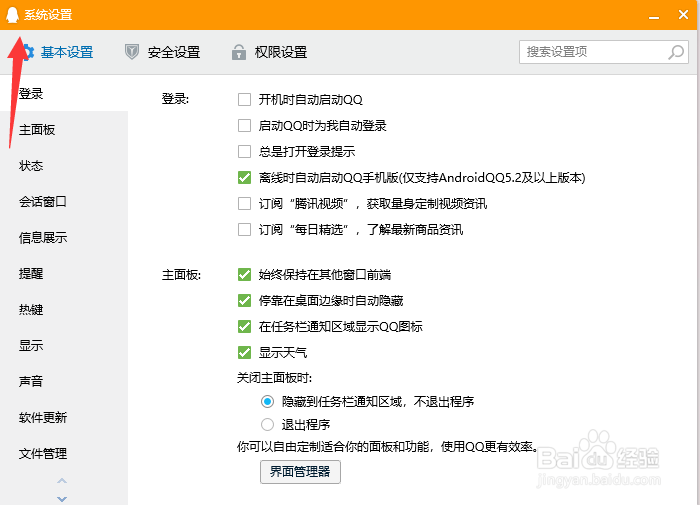Select 登录 in the sidebar
The image size is (700, 505).
[64, 93]
